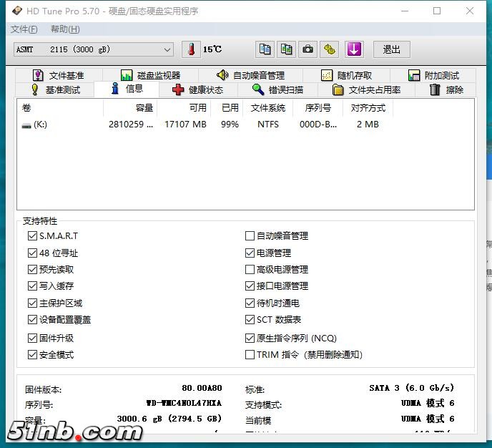
Task: Toggle the 自动噪音管理 checkbox
Action: click(250, 235)
